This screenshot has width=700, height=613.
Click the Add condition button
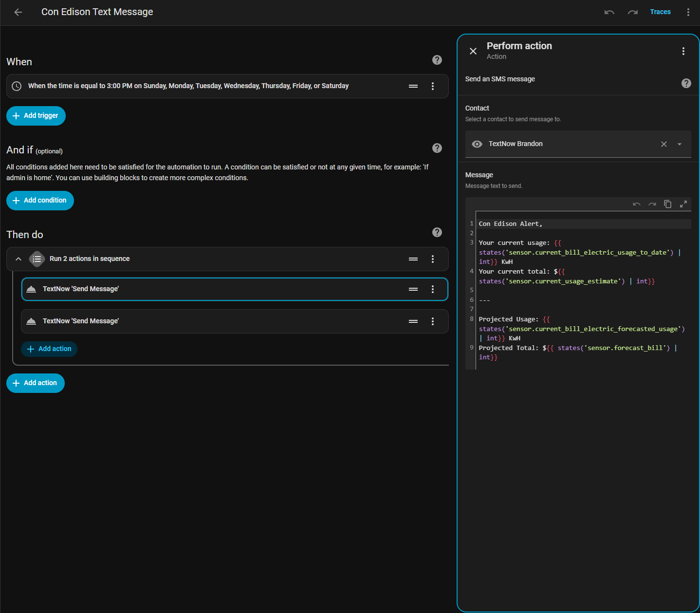click(40, 201)
